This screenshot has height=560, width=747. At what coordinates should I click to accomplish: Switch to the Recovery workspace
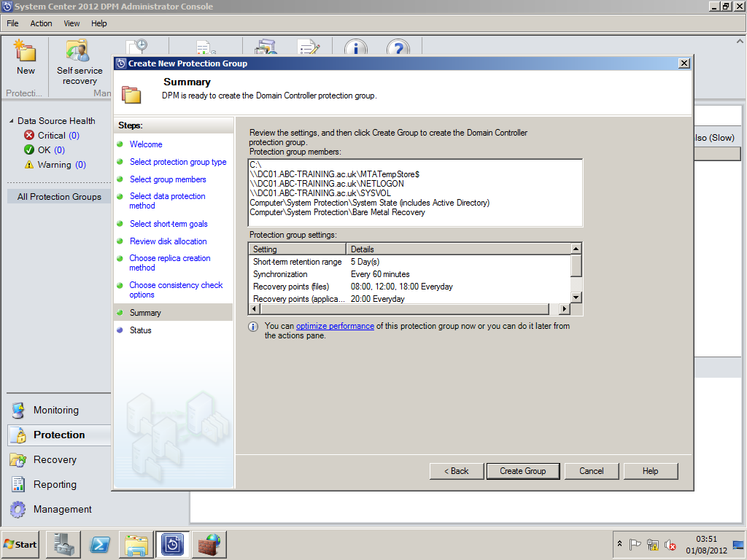click(55, 459)
